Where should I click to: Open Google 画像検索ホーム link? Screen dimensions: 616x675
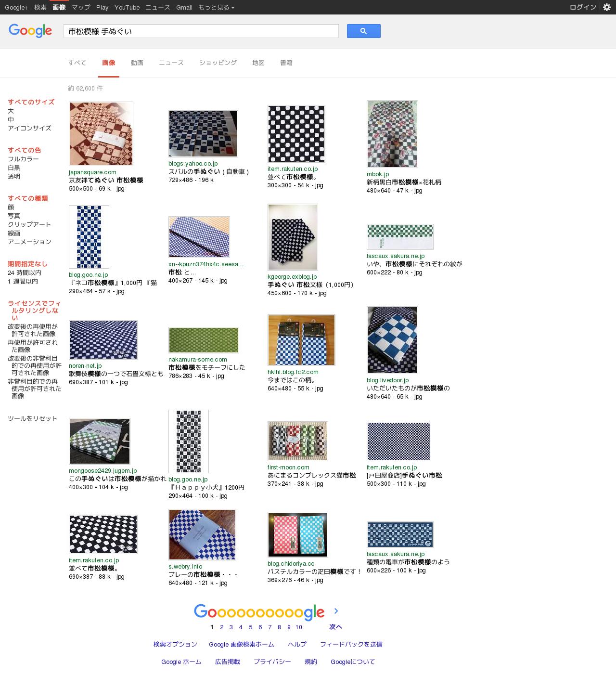[x=242, y=644]
